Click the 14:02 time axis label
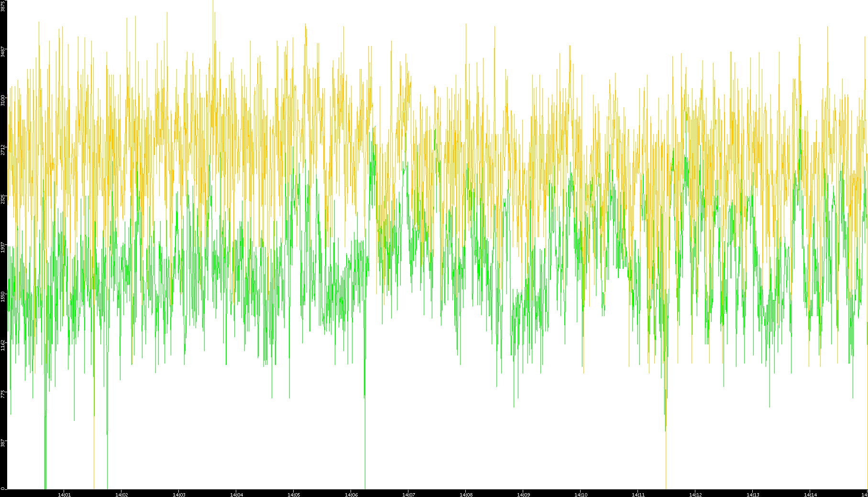This screenshot has width=868, height=497. click(x=121, y=495)
